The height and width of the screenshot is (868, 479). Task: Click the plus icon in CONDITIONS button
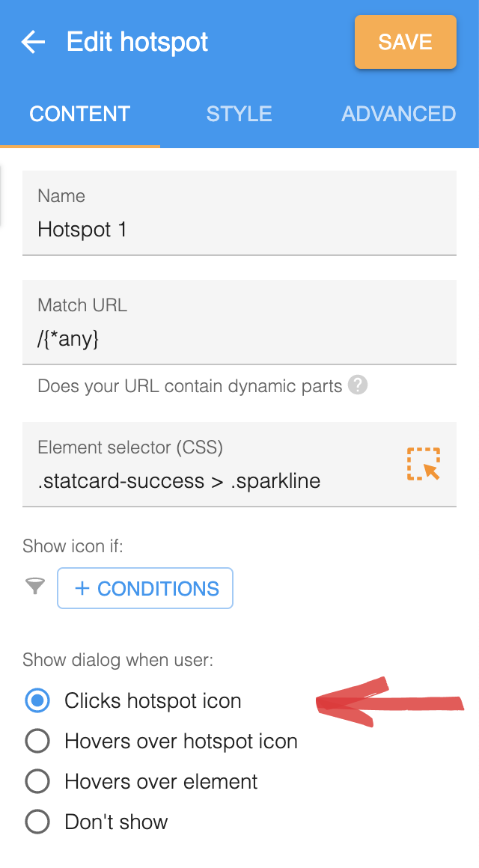click(82, 588)
